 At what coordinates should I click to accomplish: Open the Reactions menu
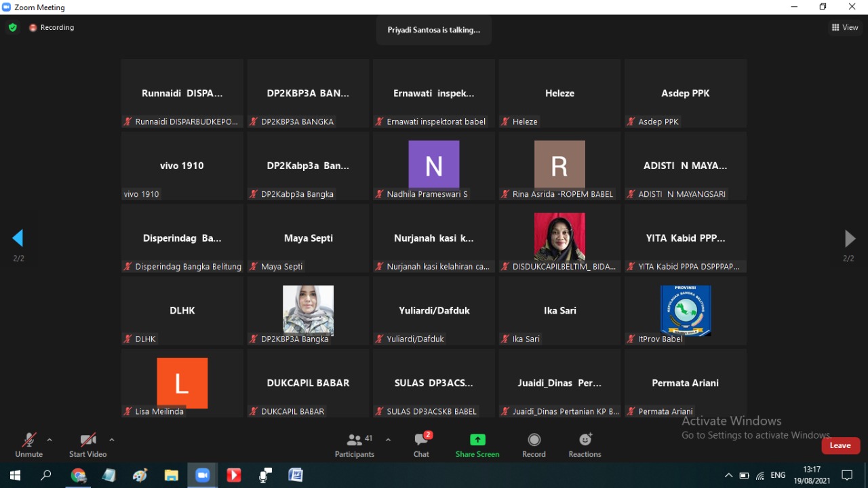pyautogui.click(x=585, y=445)
